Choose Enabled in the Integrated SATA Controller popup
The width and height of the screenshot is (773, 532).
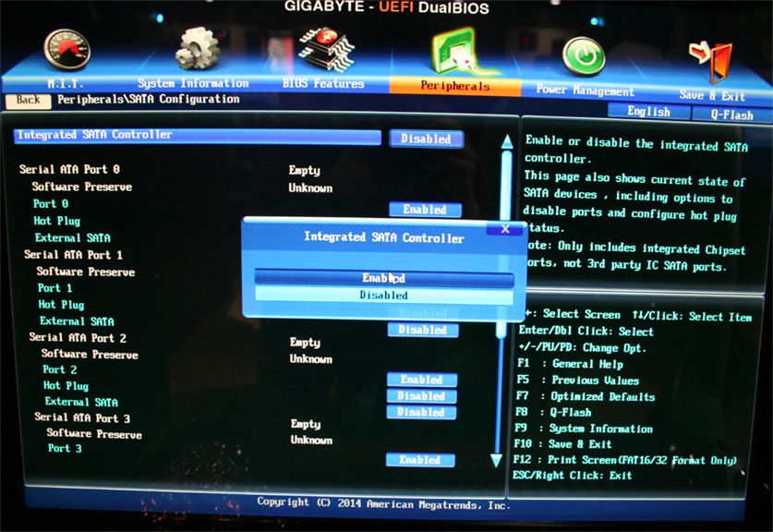click(x=384, y=278)
